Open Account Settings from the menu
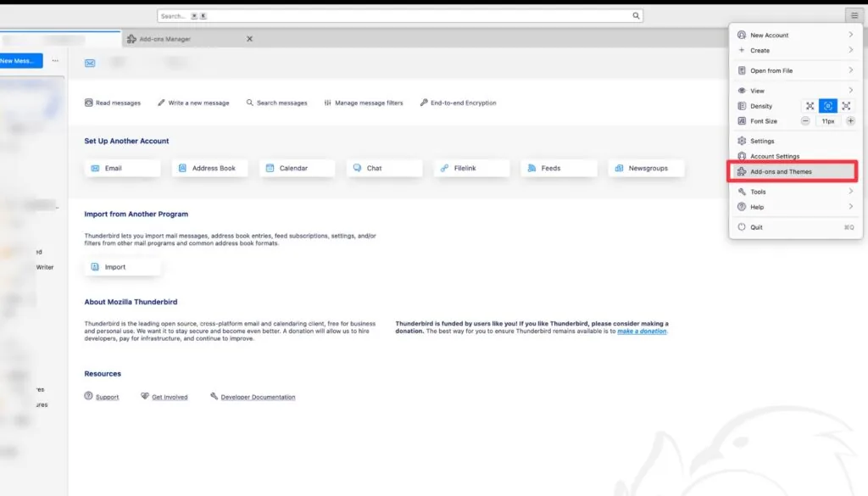This screenshot has height=496, width=868. [795, 157]
